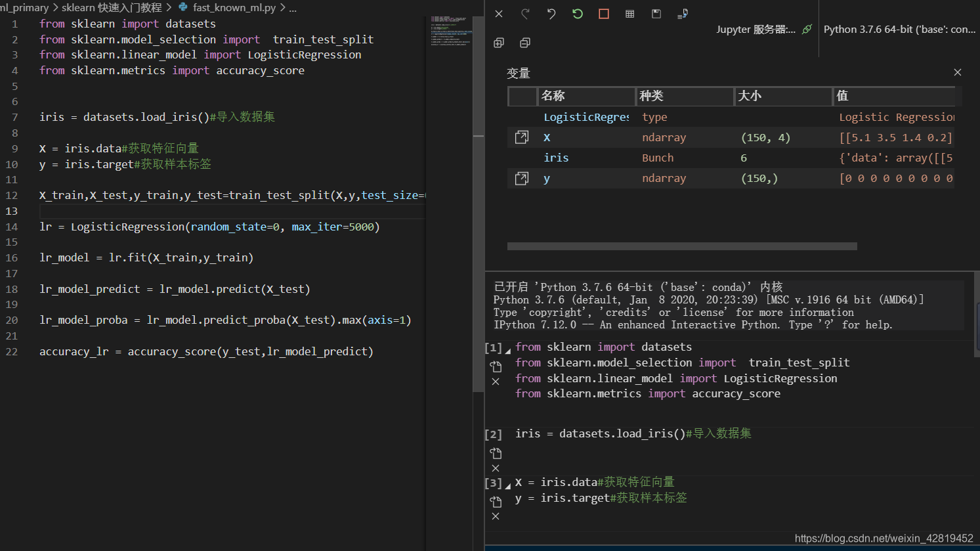Open X ndarray in data viewer

click(522, 137)
